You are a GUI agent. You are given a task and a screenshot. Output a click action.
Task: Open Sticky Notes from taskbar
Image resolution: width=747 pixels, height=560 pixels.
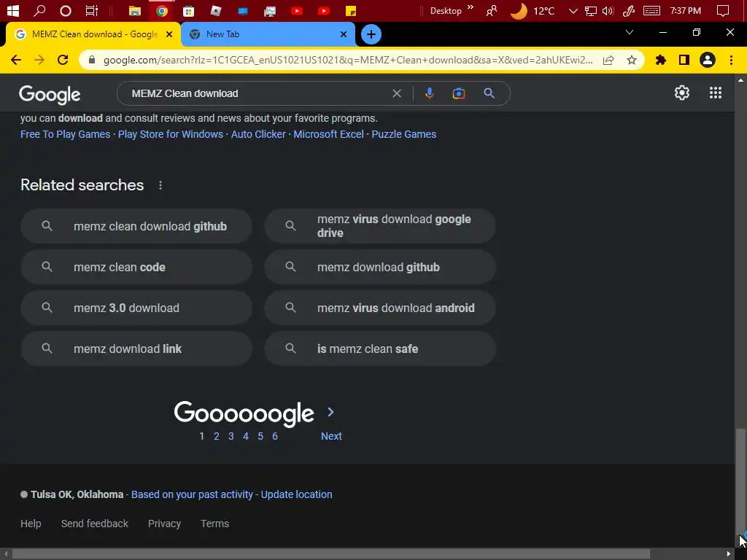pyautogui.click(x=351, y=10)
